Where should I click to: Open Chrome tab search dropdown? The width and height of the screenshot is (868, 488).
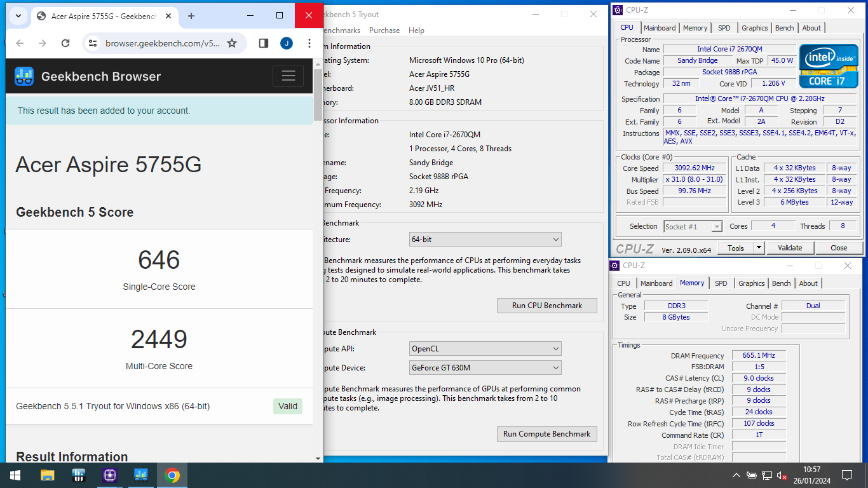[17, 16]
